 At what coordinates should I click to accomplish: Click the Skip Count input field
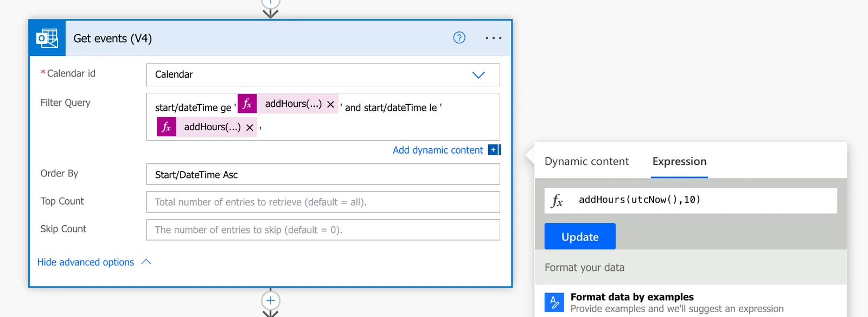coord(323,230)
